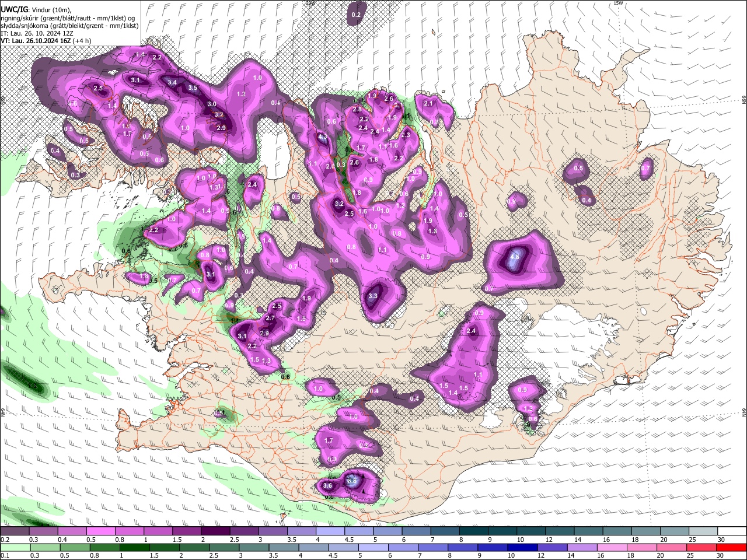This screenshot has height=560, width=747.
Task: Click the 'rigning/skúrir' legend description line
Action: (68, 18)
